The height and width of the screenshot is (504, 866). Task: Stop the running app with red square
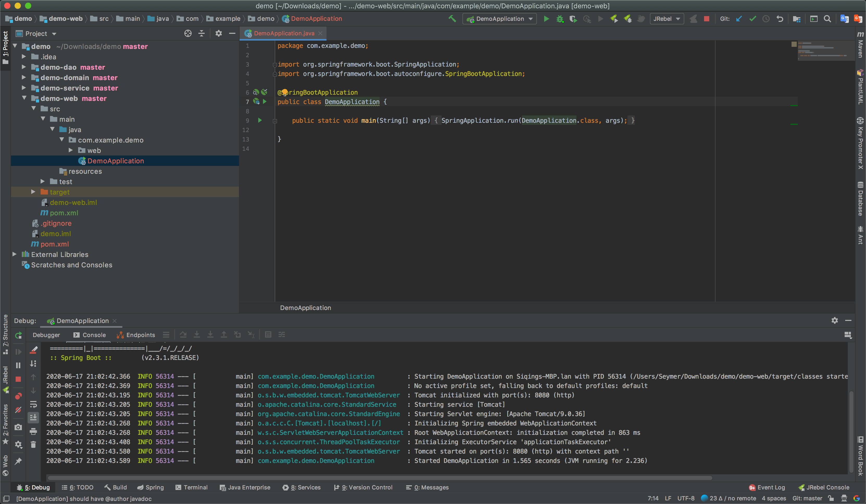tap(707, 19)
